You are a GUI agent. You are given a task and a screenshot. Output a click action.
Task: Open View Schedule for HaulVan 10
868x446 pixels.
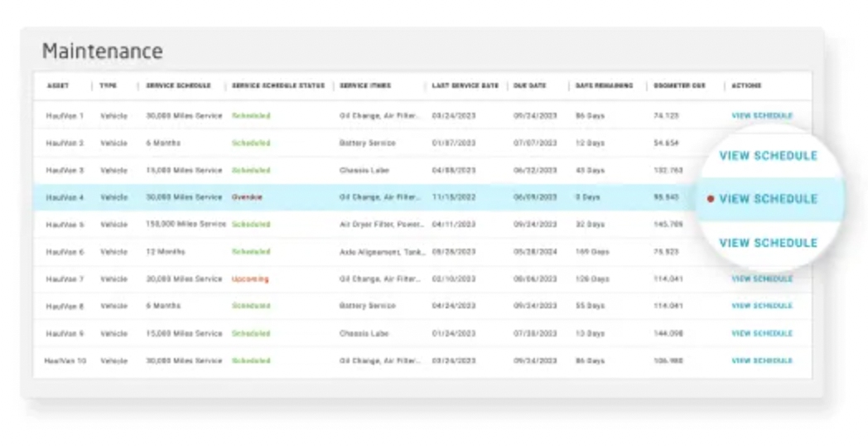tap(761, 361)
